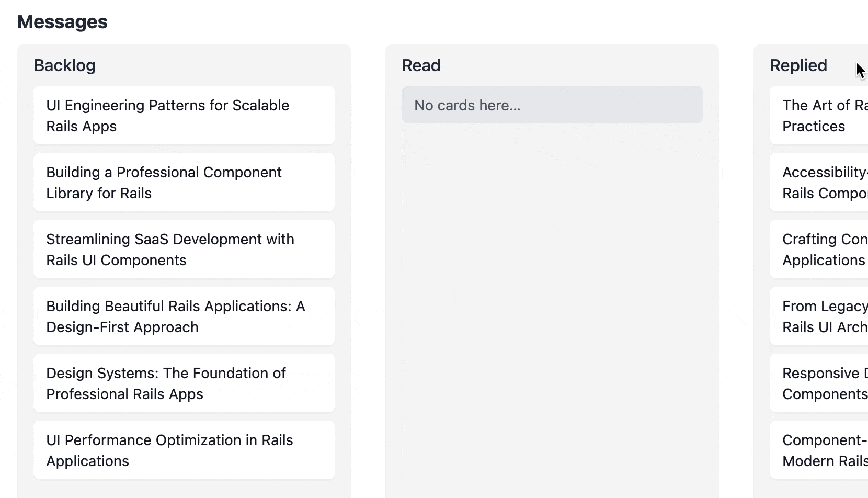Open UI Performance Optimization card
Screen dimensions: 868x498
click(x=184, y=450)
